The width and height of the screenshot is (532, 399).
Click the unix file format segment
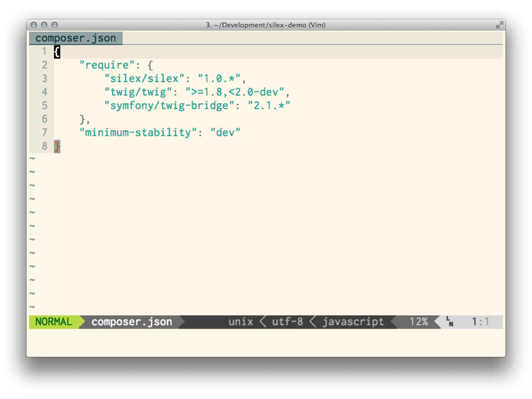[241, 322]
